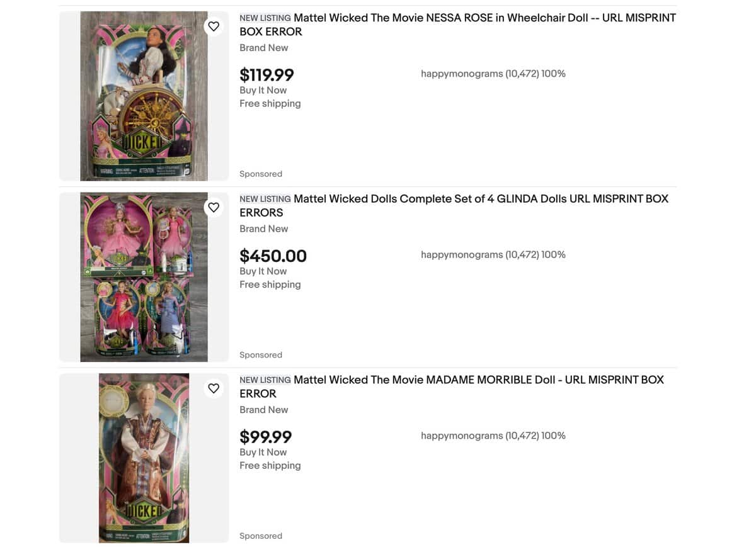Viewport: 756px width, 547px height.
Task: Click the four Glinda dolls thumbnail image
Action: (144, 277)
